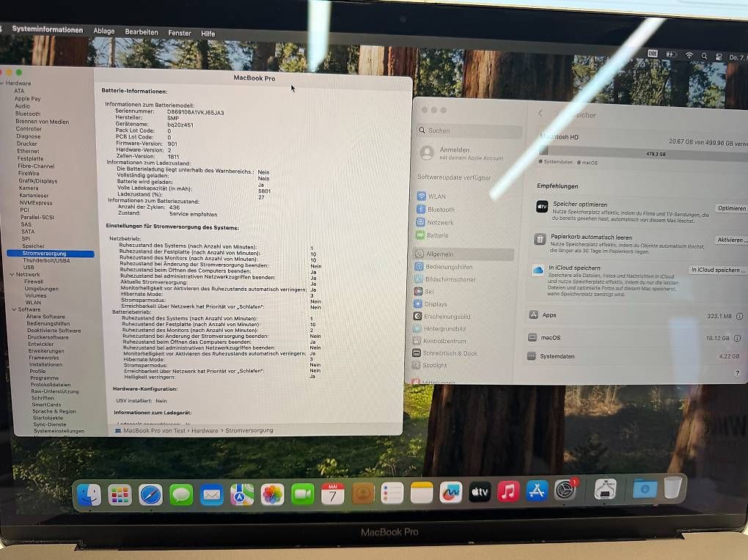Open the Fenster menu

[x=180, y=33]
